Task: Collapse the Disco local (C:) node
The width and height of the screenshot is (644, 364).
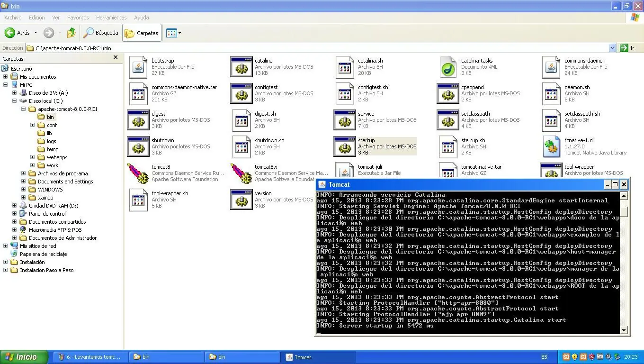Action: pyautogui.click(x=14, y=101)
